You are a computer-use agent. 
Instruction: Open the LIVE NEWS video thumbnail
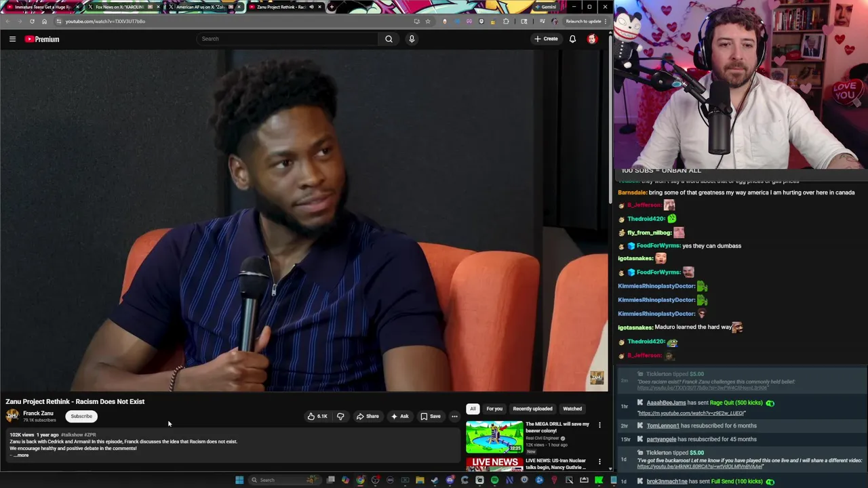coord(494,464)
